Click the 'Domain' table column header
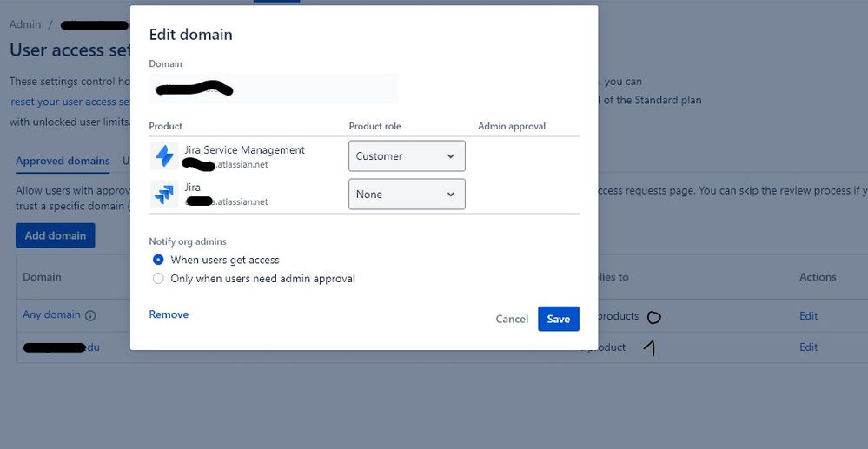The width and height of the screenshot is (868, 449). 42,277
